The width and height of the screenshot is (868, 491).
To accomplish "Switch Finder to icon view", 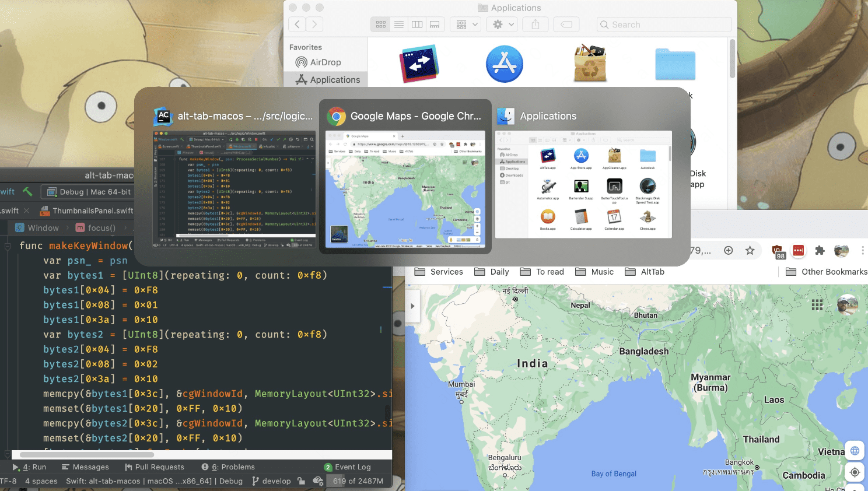I will point(380,24).
